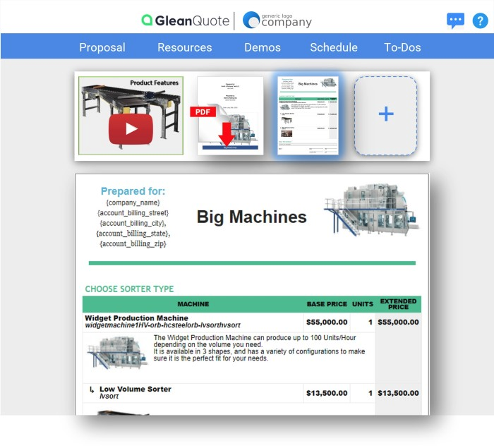The width and height of the screenshot is (494, 448).
Task: Click the Low Volume Sorter item name
Action: pyautogui.click(x=135, y=389)
